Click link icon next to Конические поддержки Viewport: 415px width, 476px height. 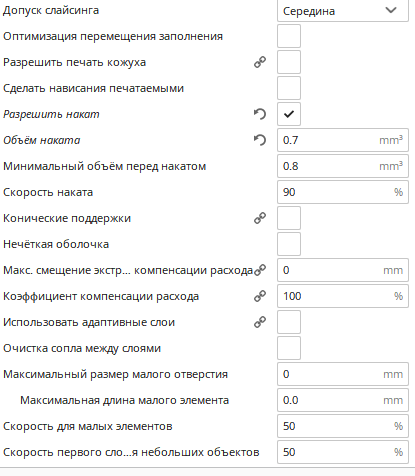click(x=260, y=218)
